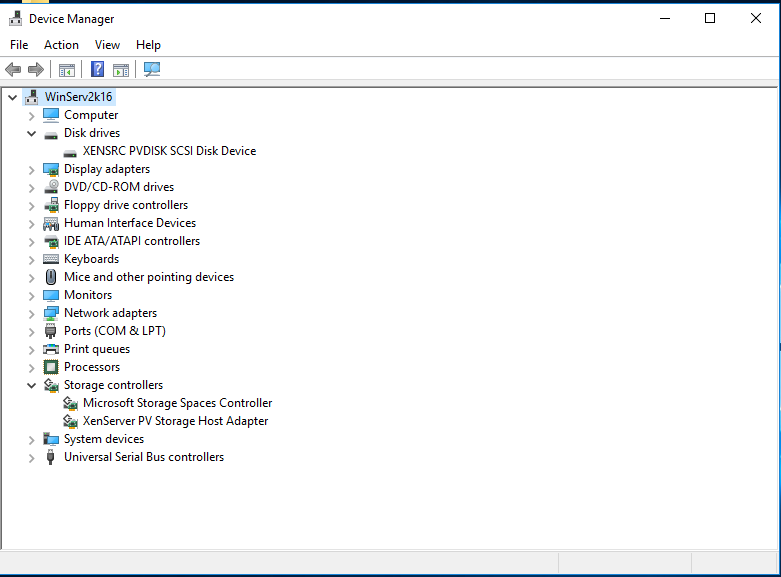The height and width of the screenshot is (577, 781).
Task: Expand the Display adapters category
Action: [31, 170]
